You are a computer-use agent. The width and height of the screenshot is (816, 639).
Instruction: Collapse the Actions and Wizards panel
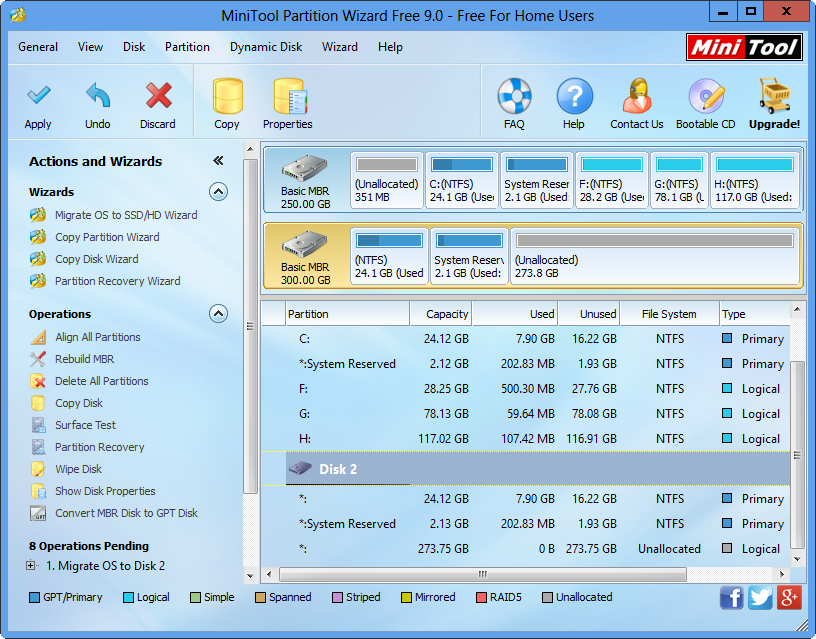tap(219, 161)
